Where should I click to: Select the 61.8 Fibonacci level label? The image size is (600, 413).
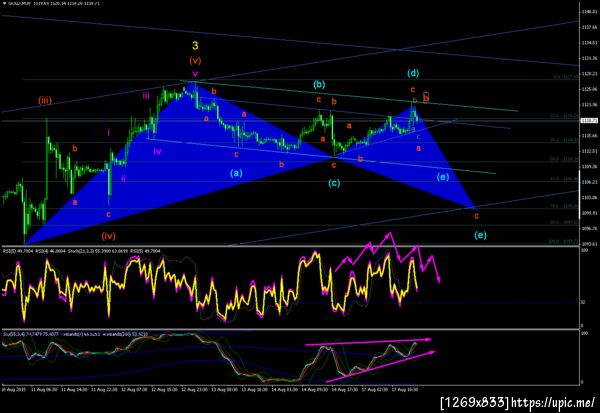(564, 179)
